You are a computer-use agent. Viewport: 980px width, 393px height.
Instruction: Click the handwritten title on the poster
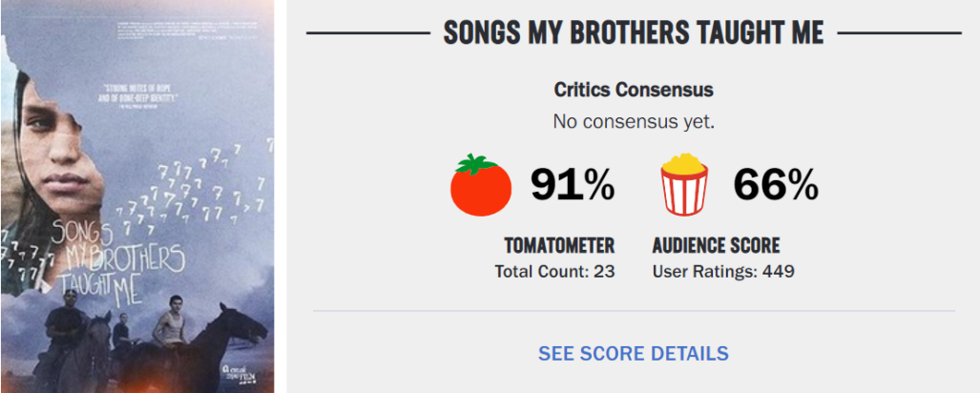[x=115, y=262]
